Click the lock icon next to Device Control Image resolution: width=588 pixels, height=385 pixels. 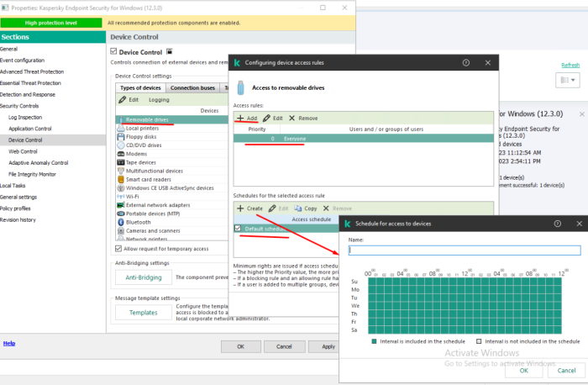point(169,51)
